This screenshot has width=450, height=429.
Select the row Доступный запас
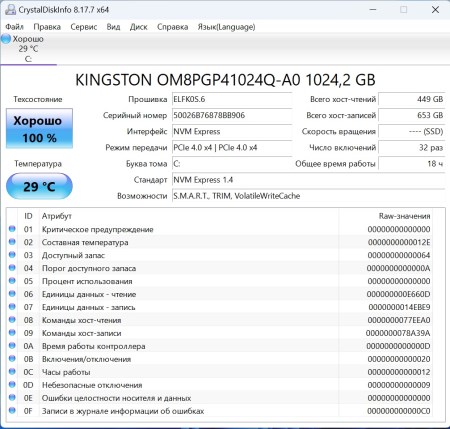point(220,255)
